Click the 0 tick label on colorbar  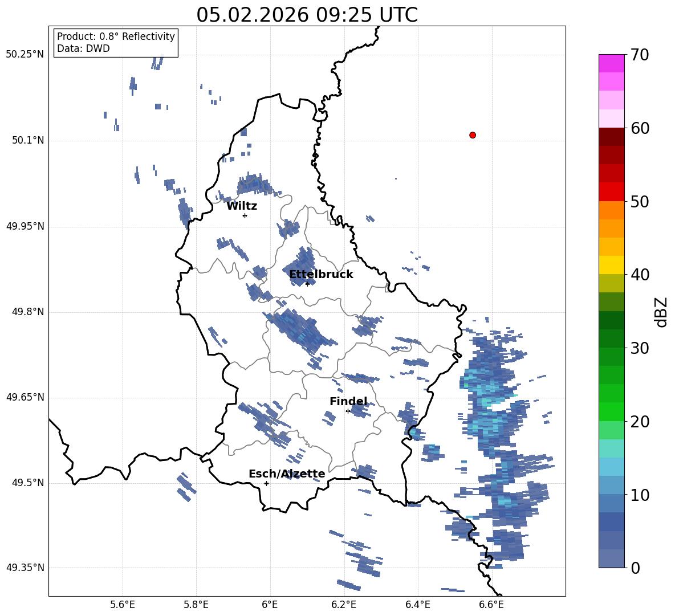tap(635, 568)
